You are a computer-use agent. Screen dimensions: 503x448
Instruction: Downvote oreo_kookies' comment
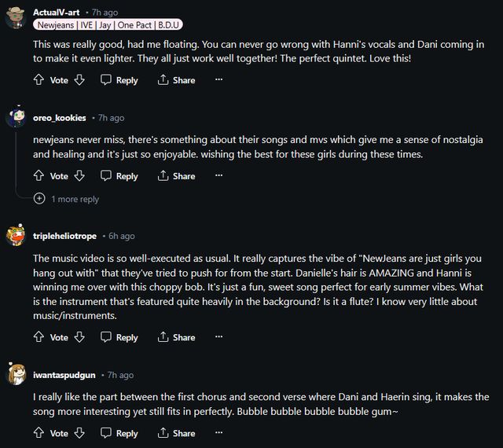pos(79,176)
